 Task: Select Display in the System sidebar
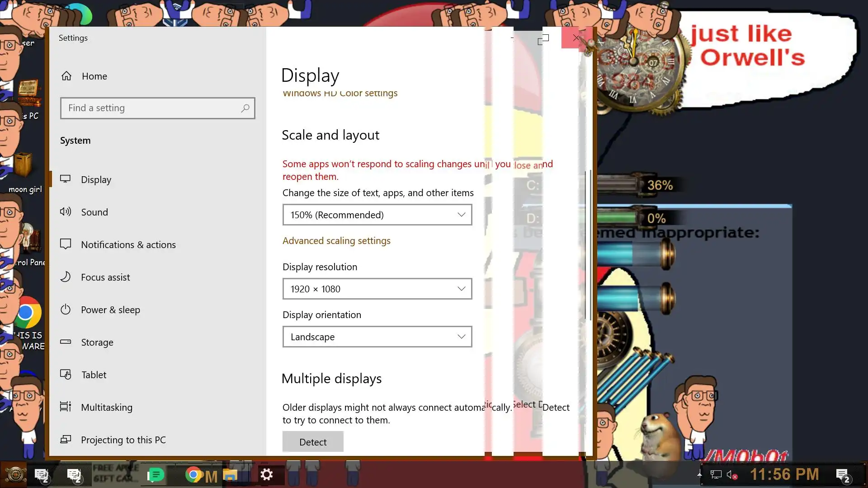96,180
